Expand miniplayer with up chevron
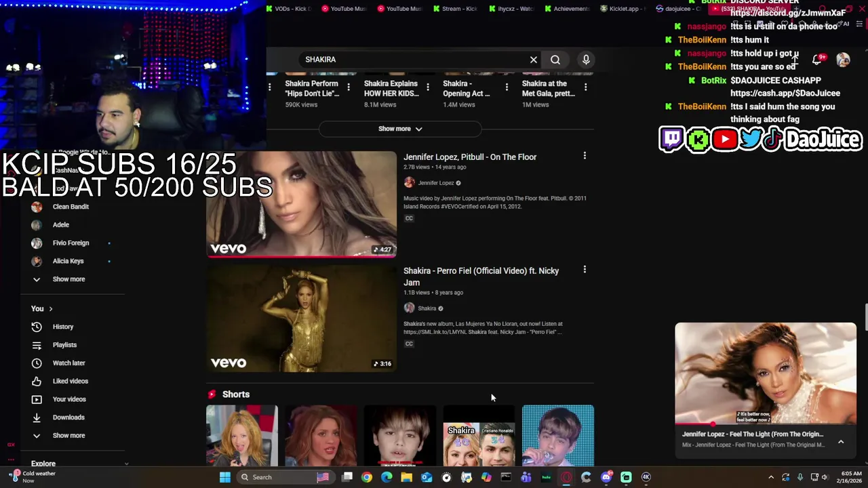This screenshot has height=488, width=868. pos(841,442)
